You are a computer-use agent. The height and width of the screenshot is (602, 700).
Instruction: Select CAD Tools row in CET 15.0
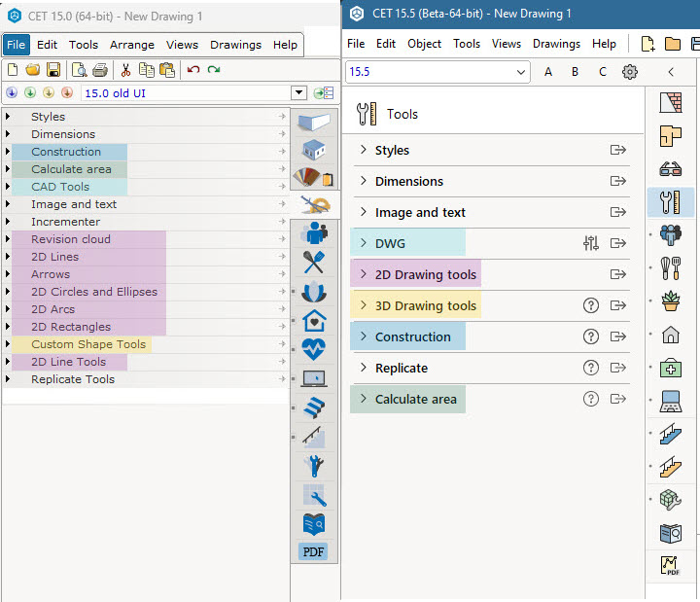[146, 187]
